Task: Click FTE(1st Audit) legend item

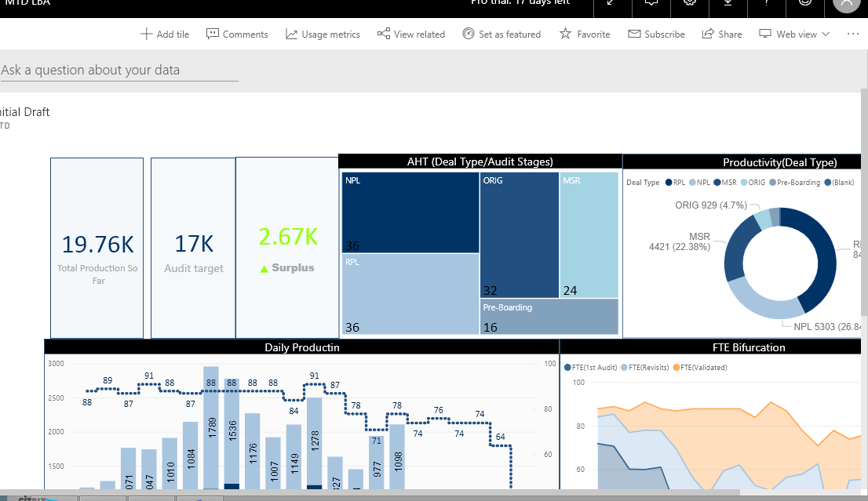Action: (x=590, y=367)
